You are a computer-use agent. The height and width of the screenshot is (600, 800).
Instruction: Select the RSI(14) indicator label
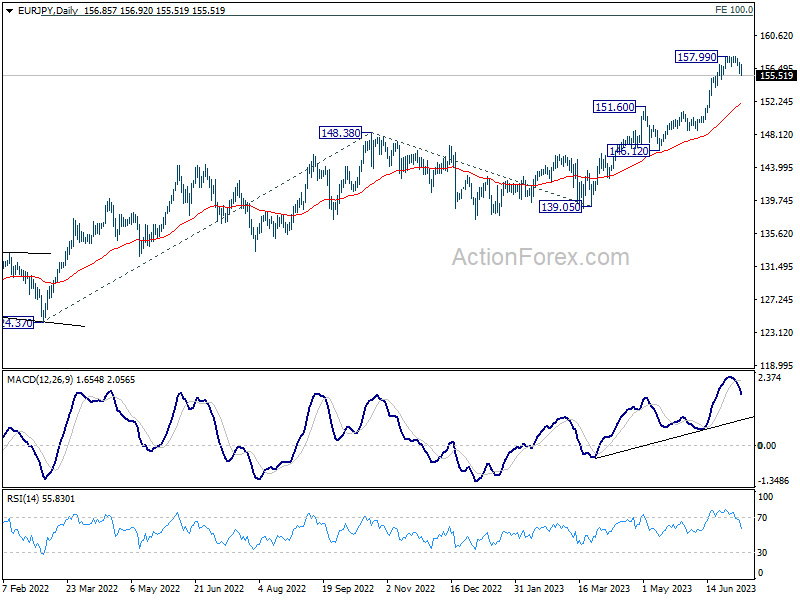(22, 498)
